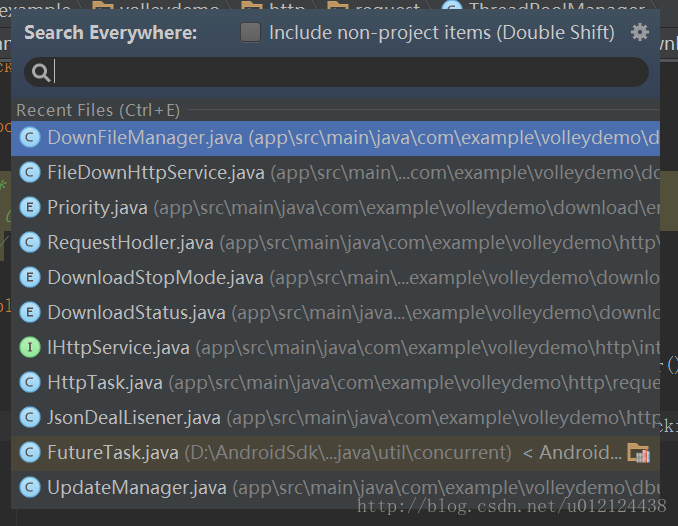The height and width of the screenshot is (526, 678).
Task: Click the Search Everywhere title label
Action: [111, 33]
